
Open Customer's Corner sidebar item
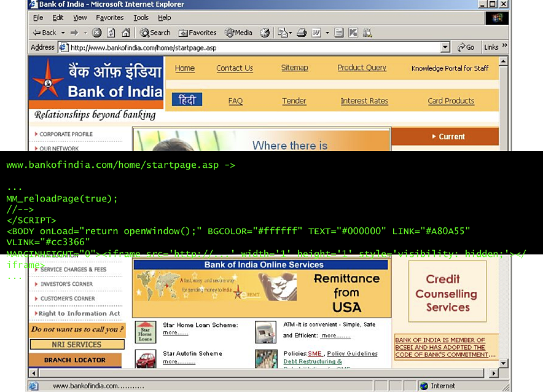[x=68, y=299]
